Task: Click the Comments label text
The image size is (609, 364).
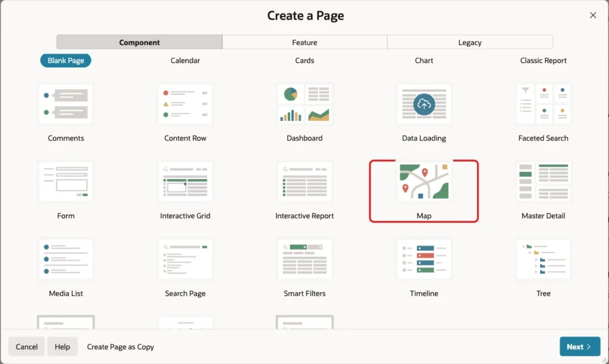Action: (x=65, y=138)
